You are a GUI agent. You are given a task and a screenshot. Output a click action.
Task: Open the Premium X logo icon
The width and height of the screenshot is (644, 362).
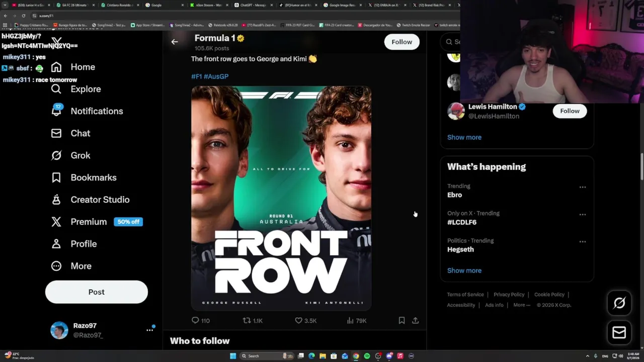56,222
